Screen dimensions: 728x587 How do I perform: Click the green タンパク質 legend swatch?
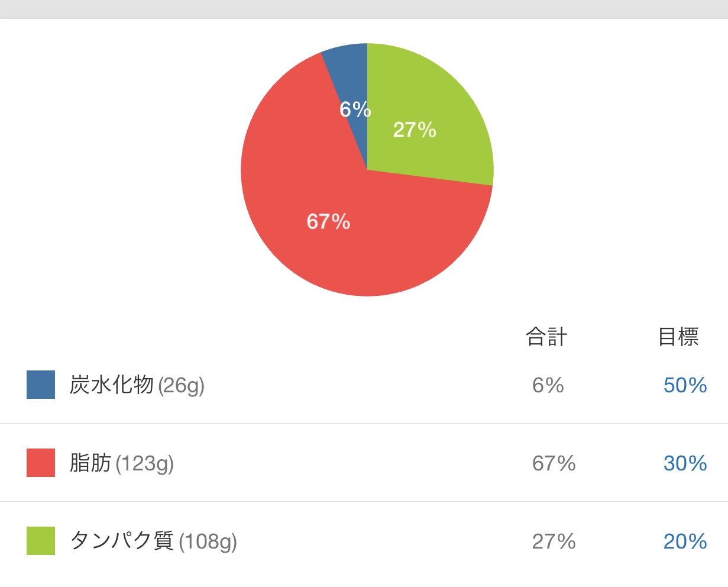pos(41,541)
